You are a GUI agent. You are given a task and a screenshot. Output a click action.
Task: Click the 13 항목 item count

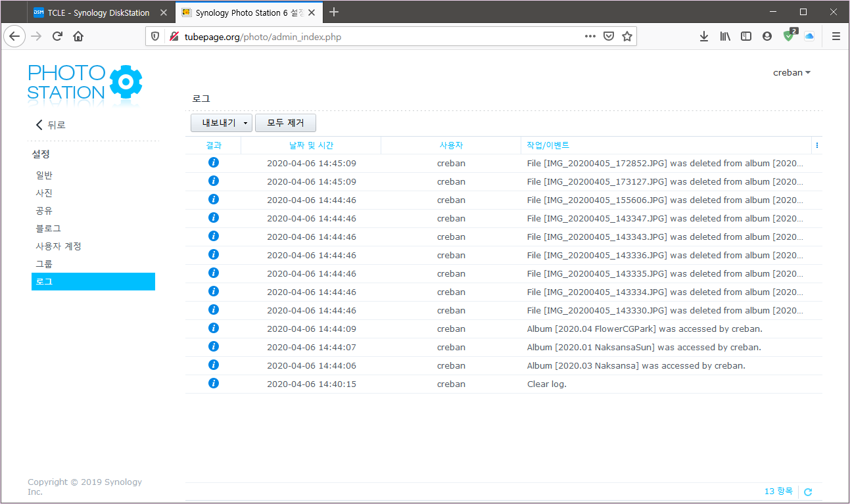(778, 492)
